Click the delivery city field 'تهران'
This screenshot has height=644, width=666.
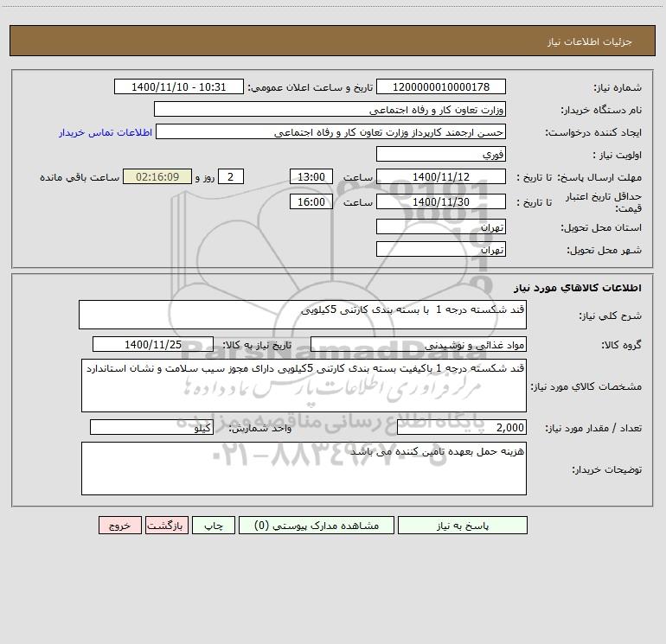[441, 249]
